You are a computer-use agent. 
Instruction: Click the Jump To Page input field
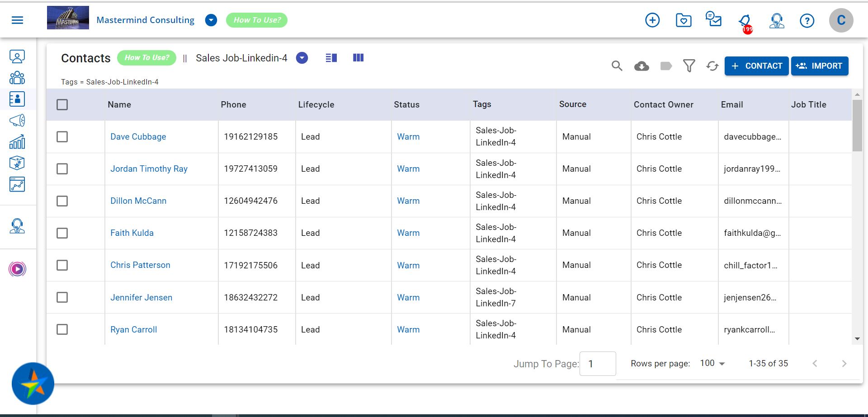(598, 363)
